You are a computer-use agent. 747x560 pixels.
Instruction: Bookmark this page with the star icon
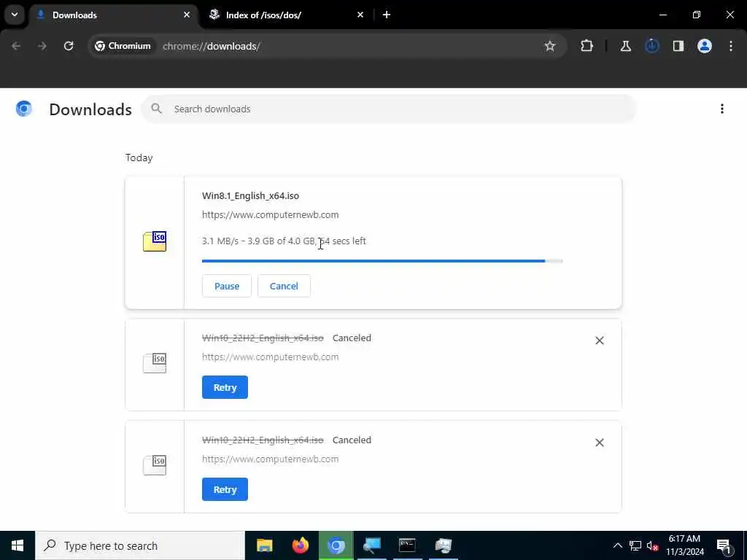[550, 46]
